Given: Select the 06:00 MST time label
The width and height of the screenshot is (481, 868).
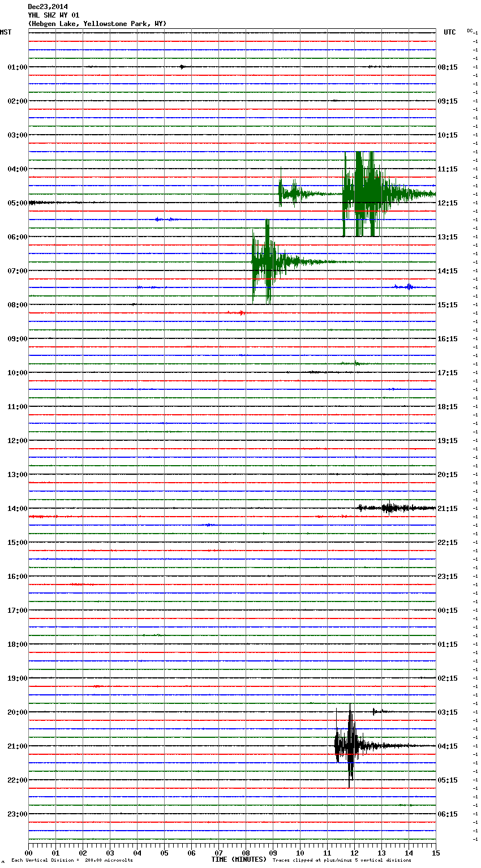Looking at the screenshot, I should pyautogui.click(x=18, y=237).
